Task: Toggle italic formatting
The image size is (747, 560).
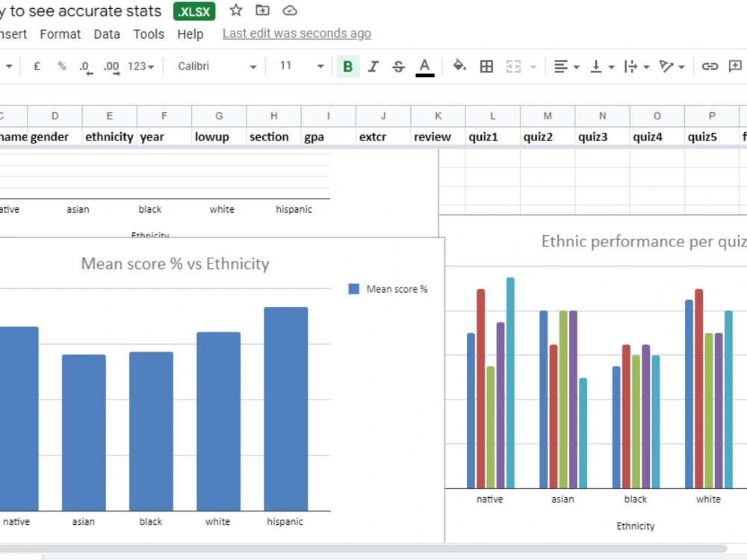Action: [373, 66]
